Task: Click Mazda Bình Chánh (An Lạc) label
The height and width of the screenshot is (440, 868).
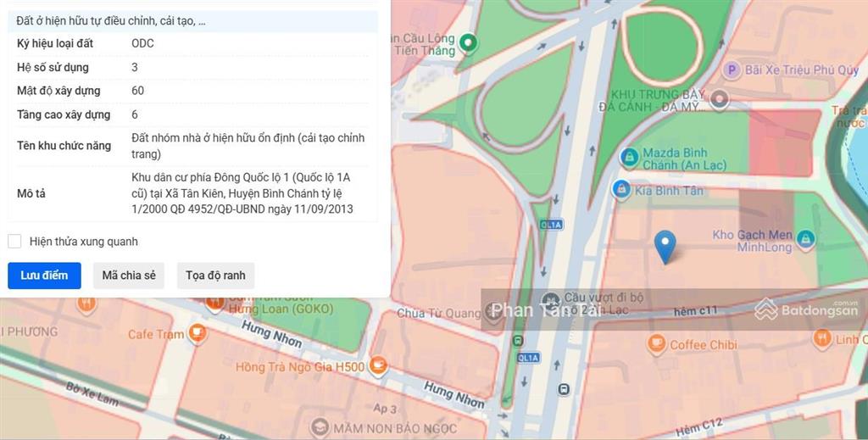Action: tap(684, 159)
